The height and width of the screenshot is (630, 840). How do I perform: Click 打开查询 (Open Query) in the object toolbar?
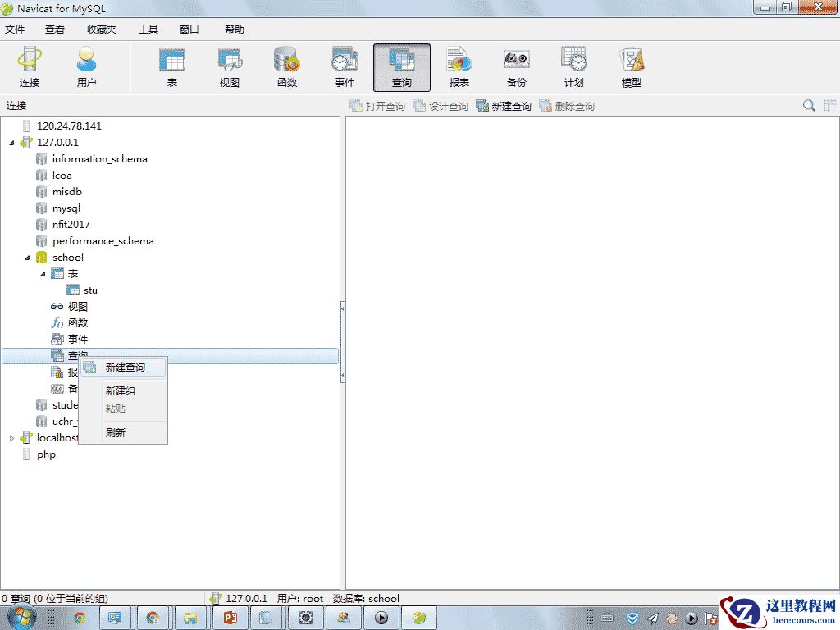click(377, 106)
